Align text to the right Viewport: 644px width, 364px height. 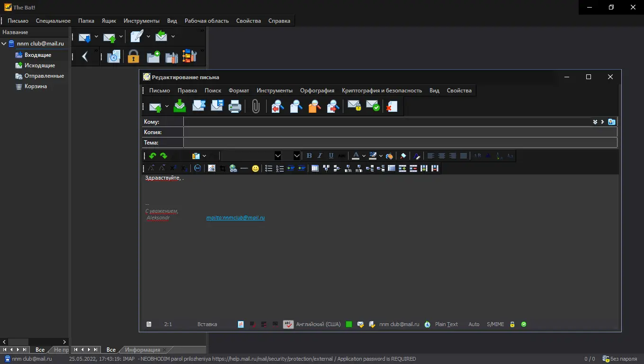[x=452, y=155]
